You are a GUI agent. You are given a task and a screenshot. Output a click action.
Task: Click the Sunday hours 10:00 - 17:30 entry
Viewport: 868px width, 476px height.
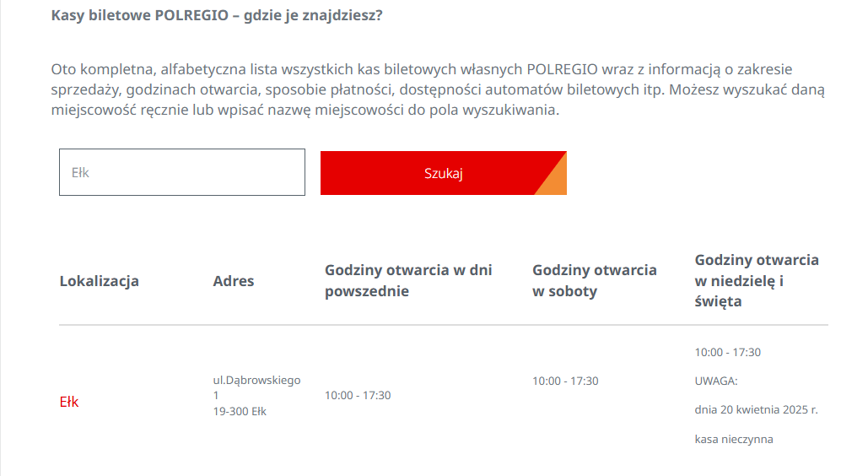point(727,352)
